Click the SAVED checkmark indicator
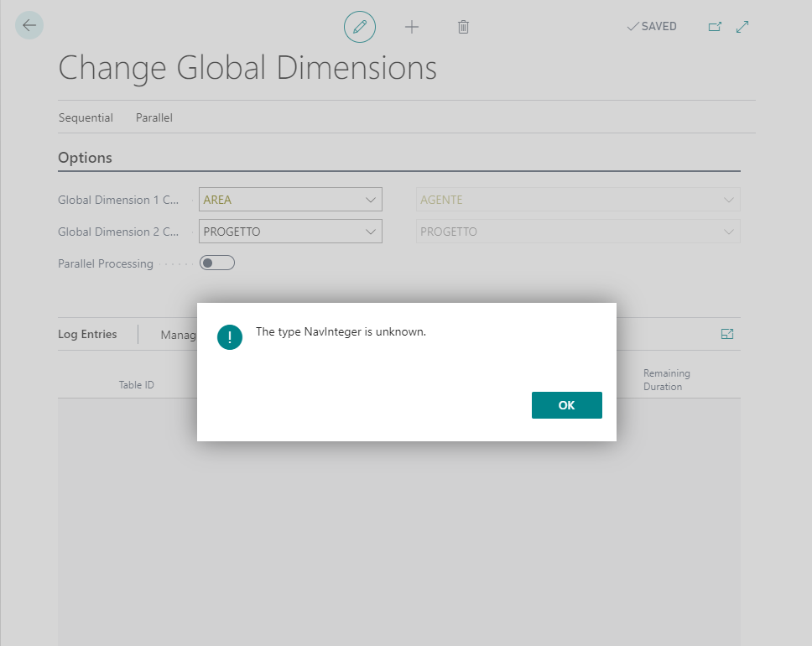Viewport: 812px width, 646px height. click(651, 26)
